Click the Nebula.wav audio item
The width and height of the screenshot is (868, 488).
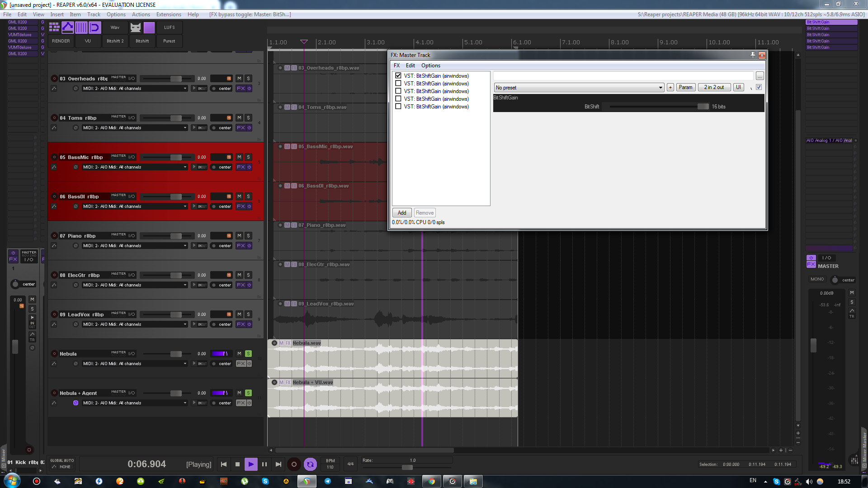pos(392,359)
